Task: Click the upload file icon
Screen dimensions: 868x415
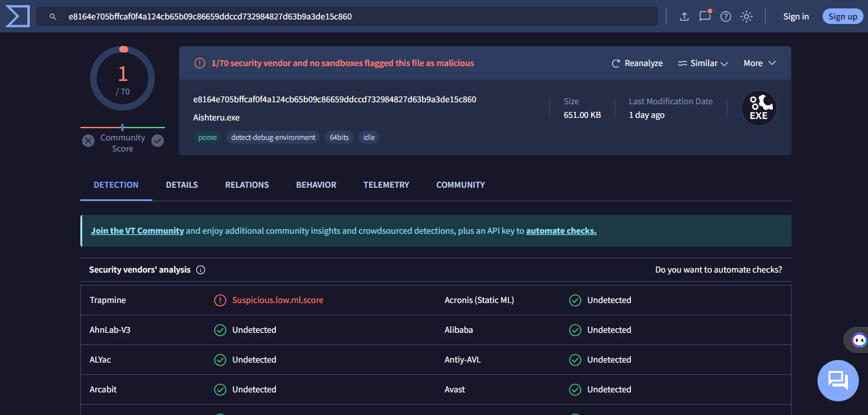Action: (x=684, y=16)
